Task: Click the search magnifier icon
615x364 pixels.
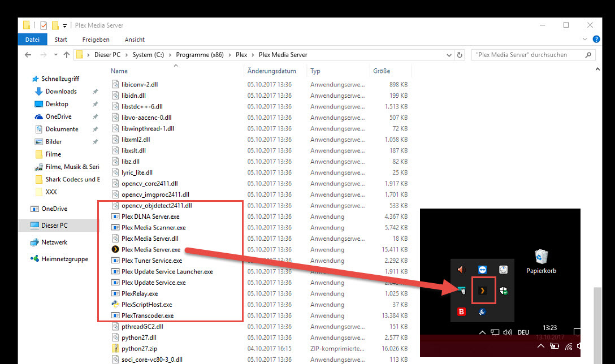Action: (x=588, y=55)
